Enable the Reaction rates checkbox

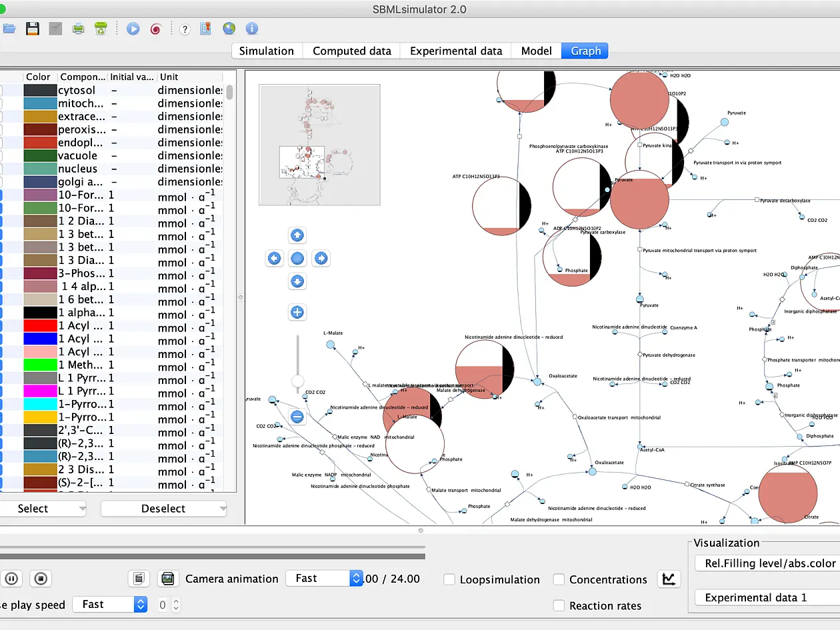click(x=559, y=605)
